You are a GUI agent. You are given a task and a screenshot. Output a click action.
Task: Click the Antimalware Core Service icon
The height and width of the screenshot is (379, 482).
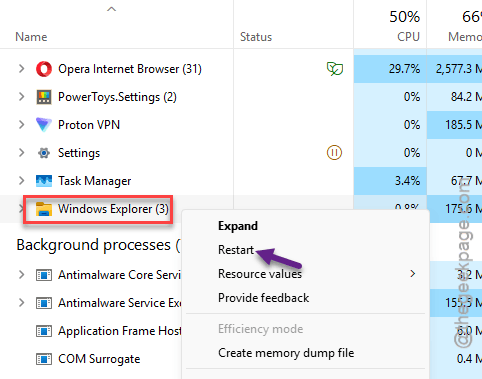44,275
